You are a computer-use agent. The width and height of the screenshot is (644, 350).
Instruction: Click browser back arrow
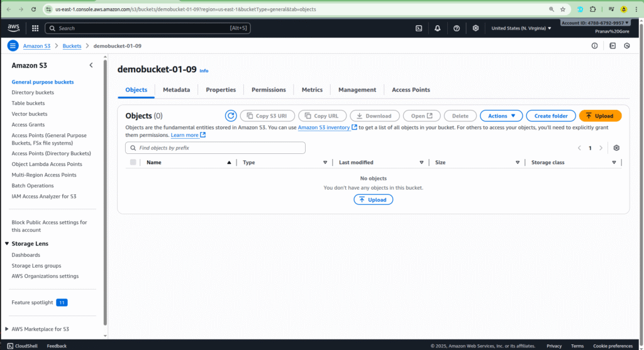pos(9,9)
